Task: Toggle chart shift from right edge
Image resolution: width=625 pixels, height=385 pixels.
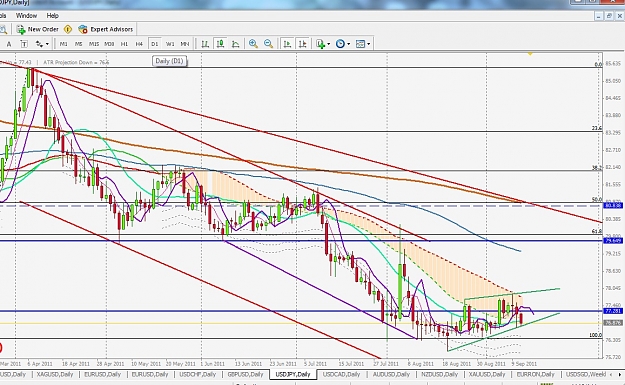Action: [x=303, y=44]
